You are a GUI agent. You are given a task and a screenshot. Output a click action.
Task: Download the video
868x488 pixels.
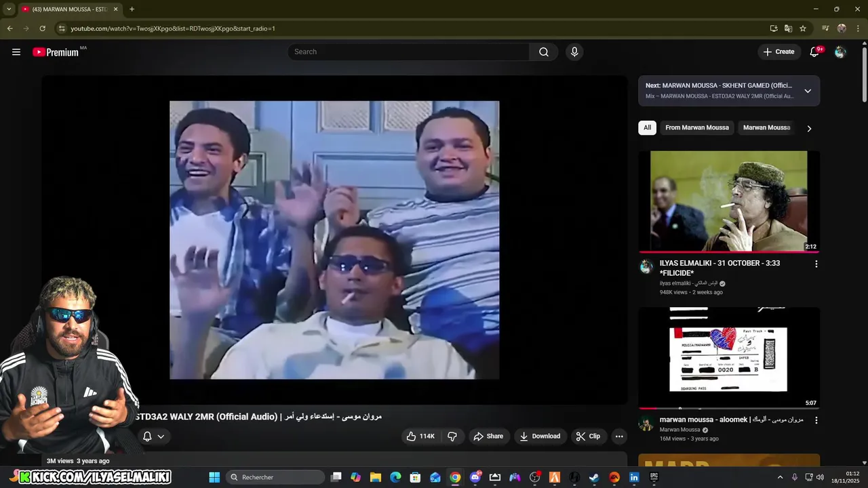tap(540, 436)
